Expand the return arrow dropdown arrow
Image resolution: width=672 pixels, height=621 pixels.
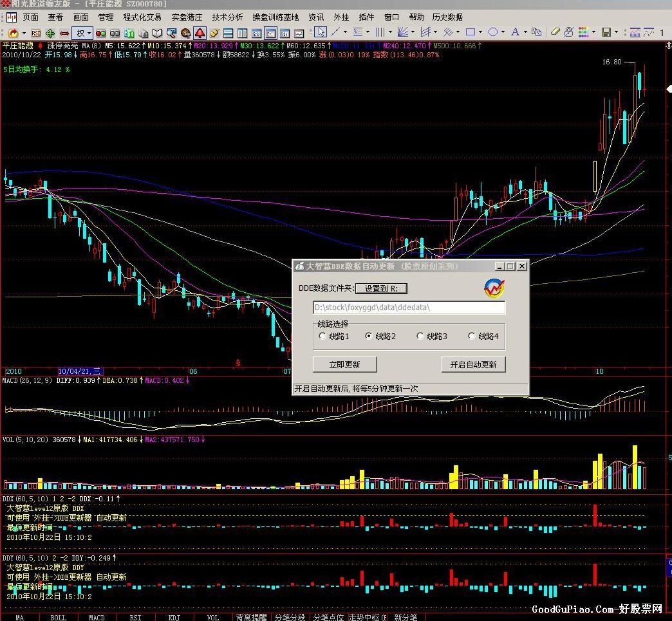[x=24, y=33]
